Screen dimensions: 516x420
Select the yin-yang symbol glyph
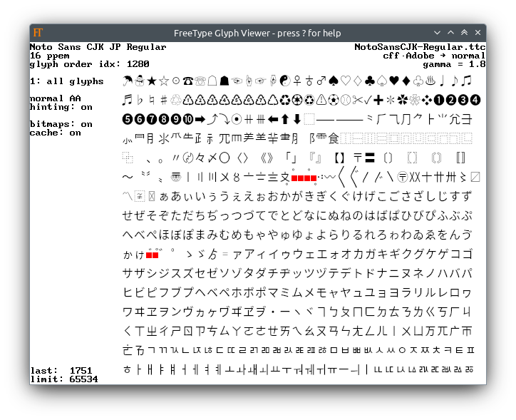[x=285, y=81]
